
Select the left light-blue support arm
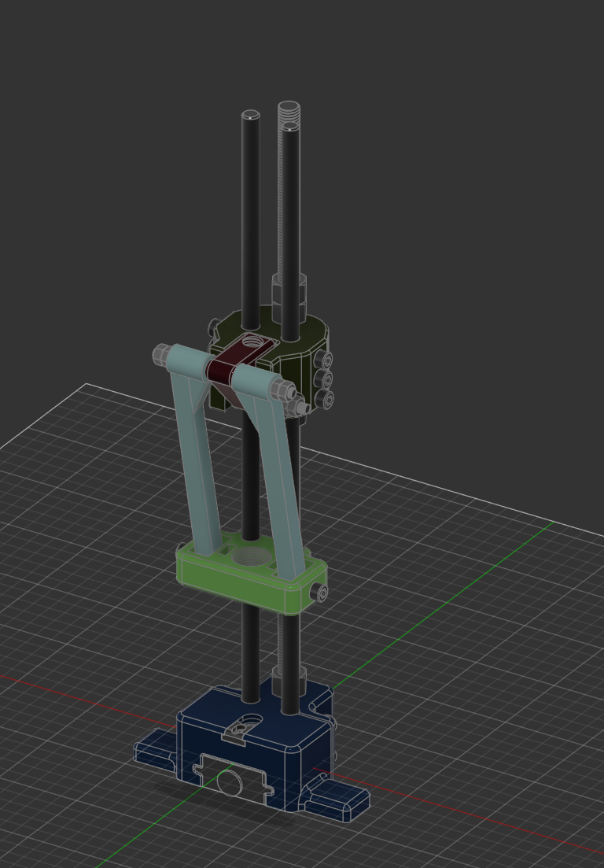pos(193,449)
